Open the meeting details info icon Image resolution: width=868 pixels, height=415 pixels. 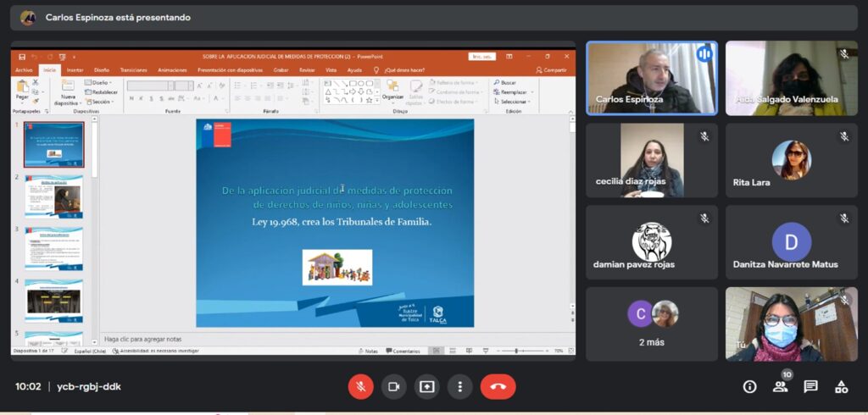(749, 387)
